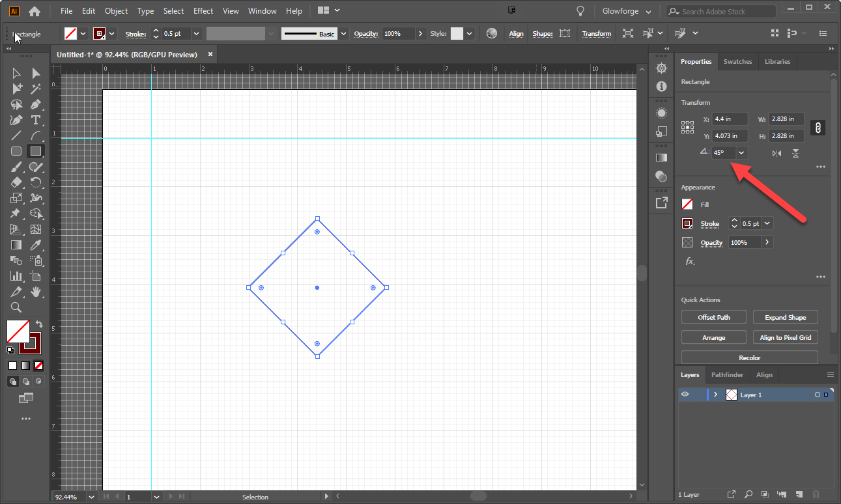The image size is (841, 504).
Task: Hide Layer 1 with its eye toggle
Action: (685, 394)
